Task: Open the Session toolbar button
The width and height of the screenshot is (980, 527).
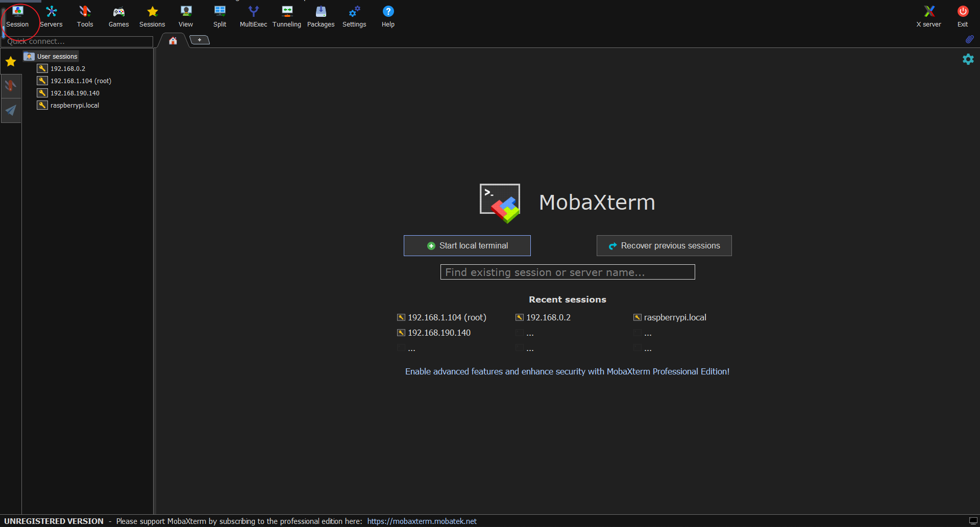Action: [x=17, y=16]
